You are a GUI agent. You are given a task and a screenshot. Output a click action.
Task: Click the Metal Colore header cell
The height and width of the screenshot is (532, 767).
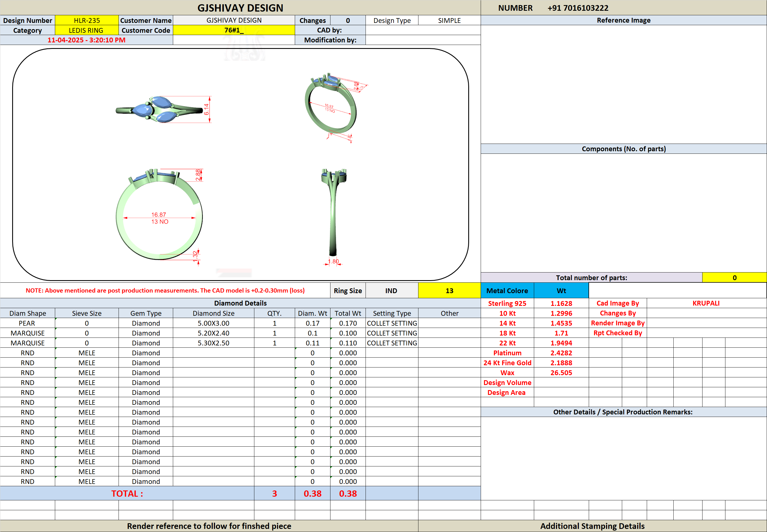pos(507,291)
